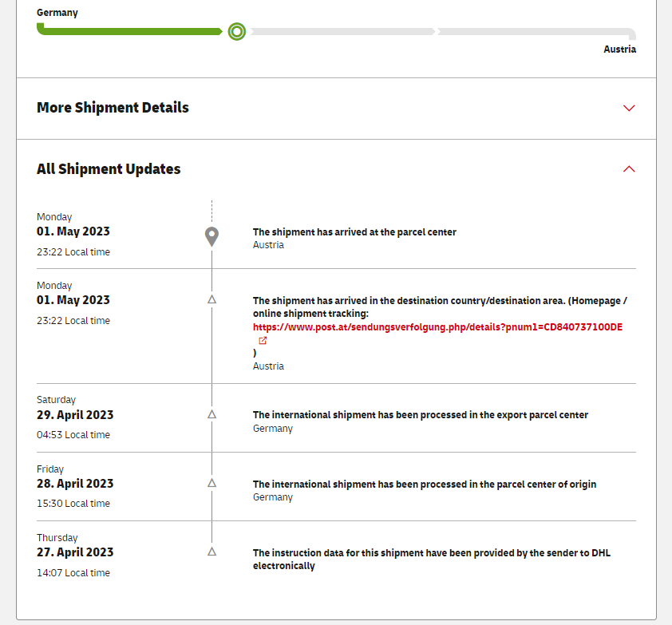
Task: Open the More Shipment Details heading
Action: (x=113, y=108)
